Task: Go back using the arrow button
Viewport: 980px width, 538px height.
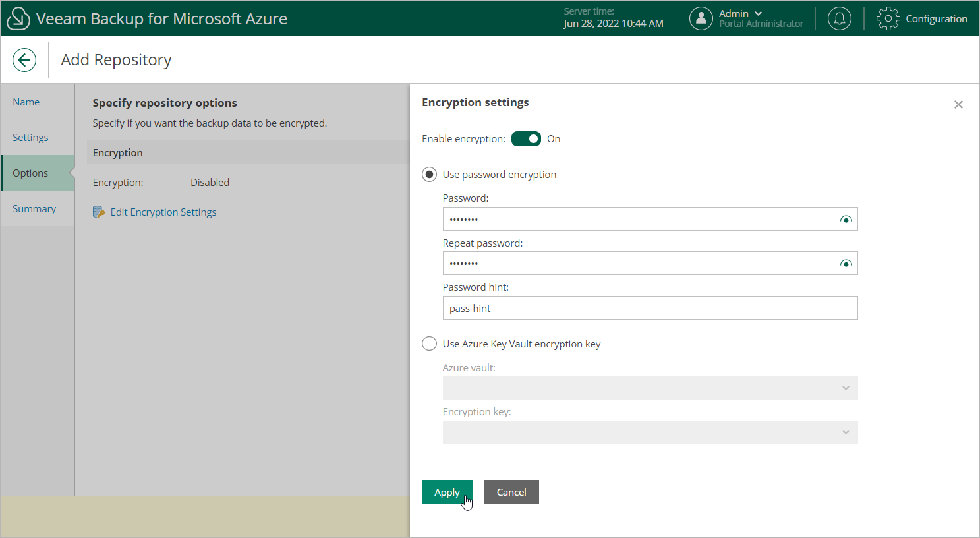Action: pos(24,60)
